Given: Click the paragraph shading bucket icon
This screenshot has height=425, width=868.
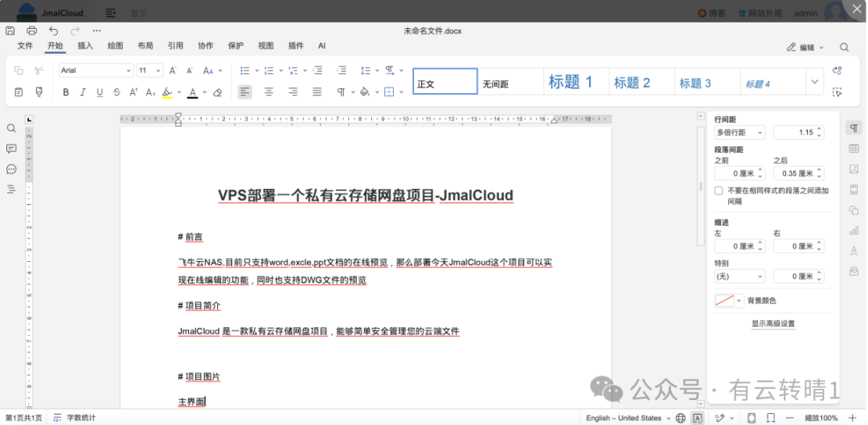Looking at the screenshot, I should click(x=365, y=92).
